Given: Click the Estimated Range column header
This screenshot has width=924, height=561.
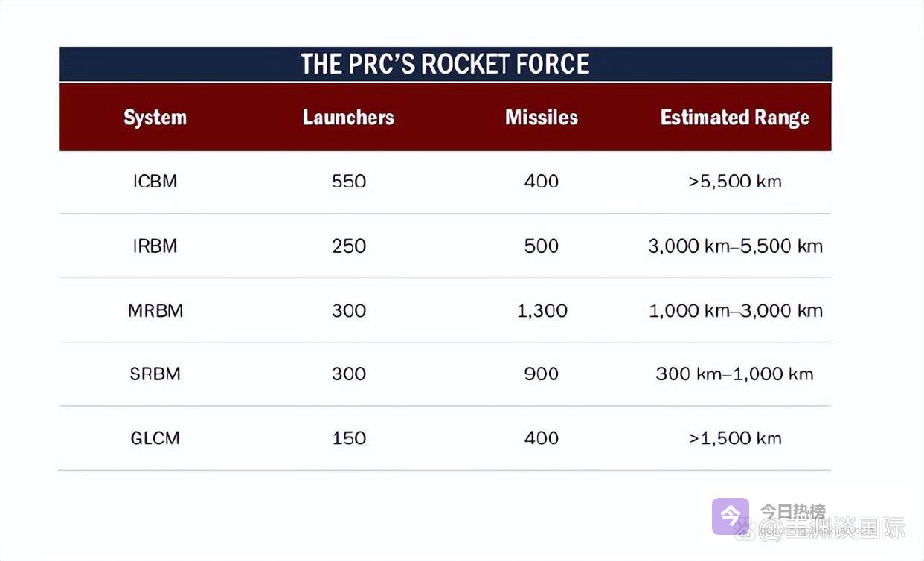Looking at the screenshot, I should click(x=734, y=118).
